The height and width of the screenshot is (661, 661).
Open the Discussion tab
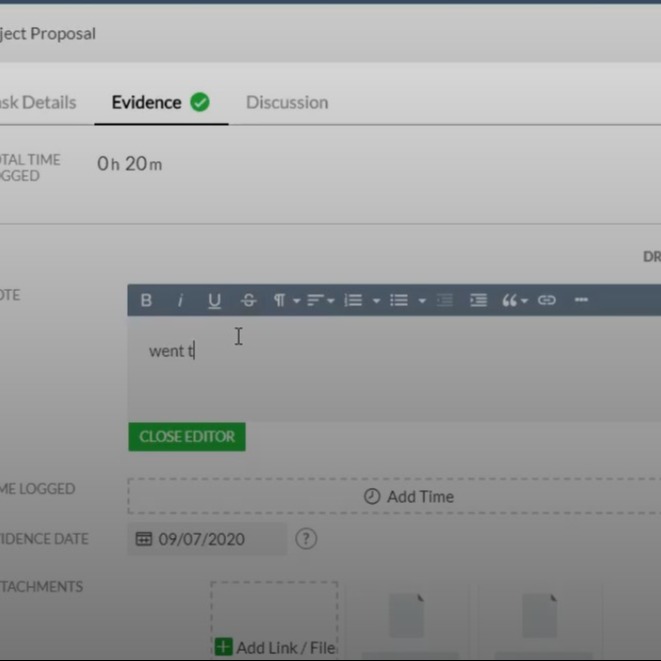click(287, 102)
